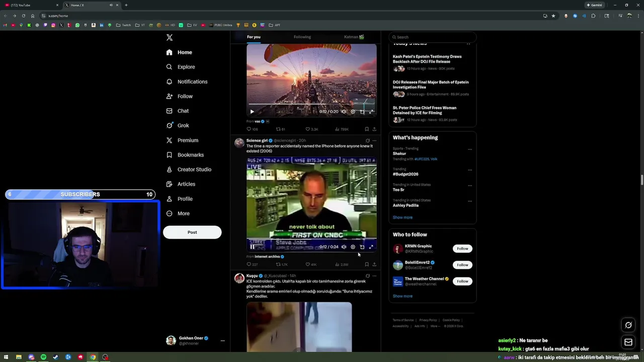Open options for Ashley Padilla trend
Viewport: 644px width, 362px height.
coord(470,201)
